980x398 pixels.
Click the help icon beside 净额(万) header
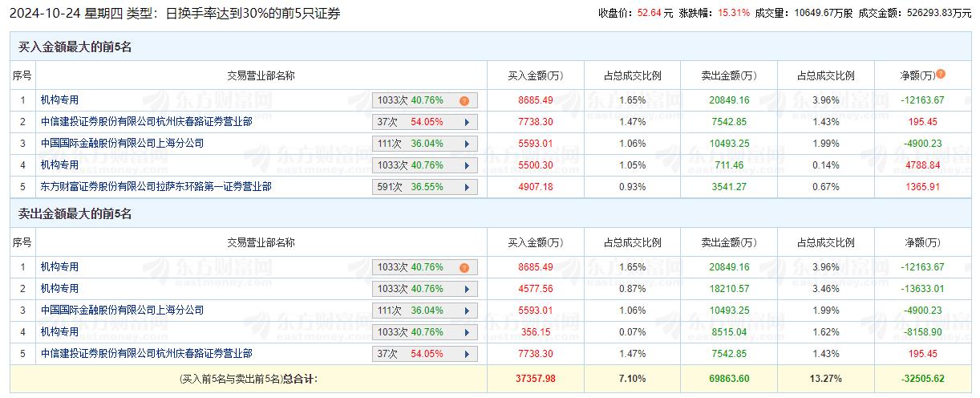click(x=941, y=74)
